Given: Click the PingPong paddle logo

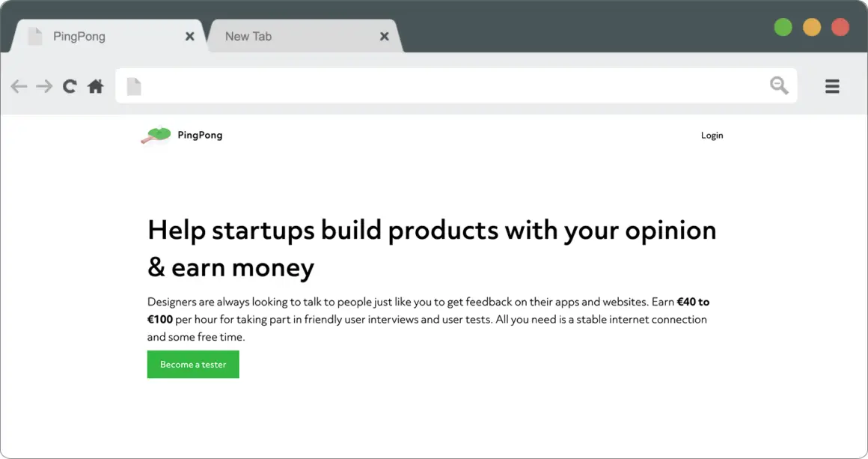Looking at the screenshot, I should coord(156,135).
